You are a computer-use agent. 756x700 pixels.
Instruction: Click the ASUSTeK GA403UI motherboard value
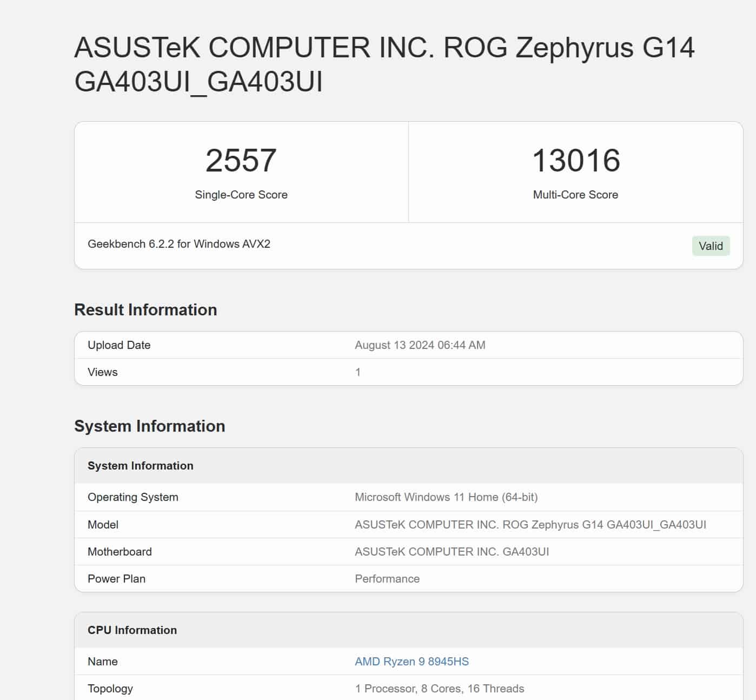tap(452, 552)
